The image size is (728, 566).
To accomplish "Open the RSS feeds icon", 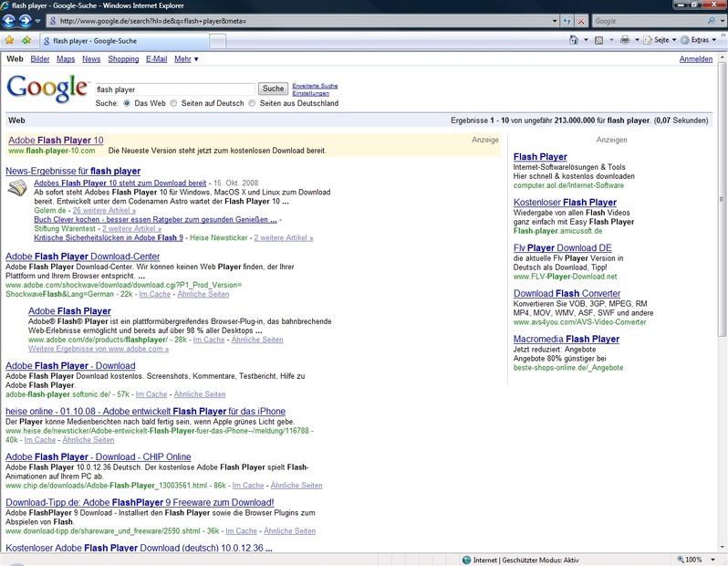I will (599, 40).
